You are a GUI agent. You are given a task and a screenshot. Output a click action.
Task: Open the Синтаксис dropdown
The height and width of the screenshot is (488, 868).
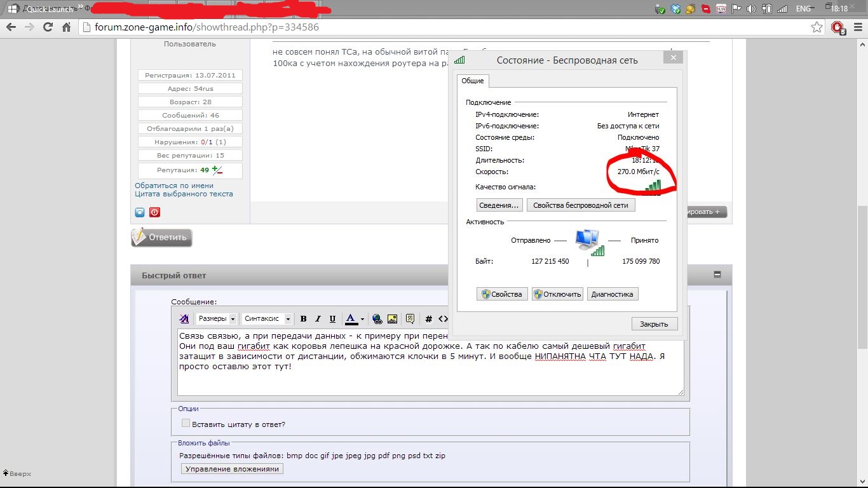click(x=268, y=319)
